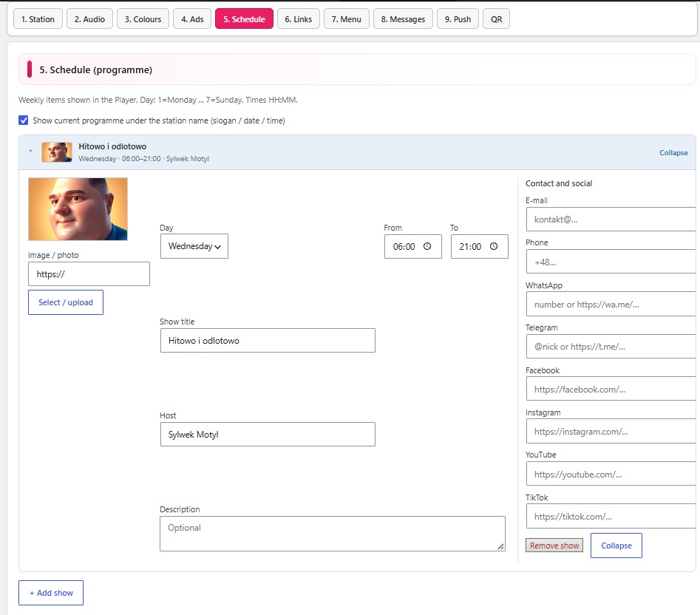Focus the Description text area
This screenshot has height=615, width=700.
click(333, 534)
